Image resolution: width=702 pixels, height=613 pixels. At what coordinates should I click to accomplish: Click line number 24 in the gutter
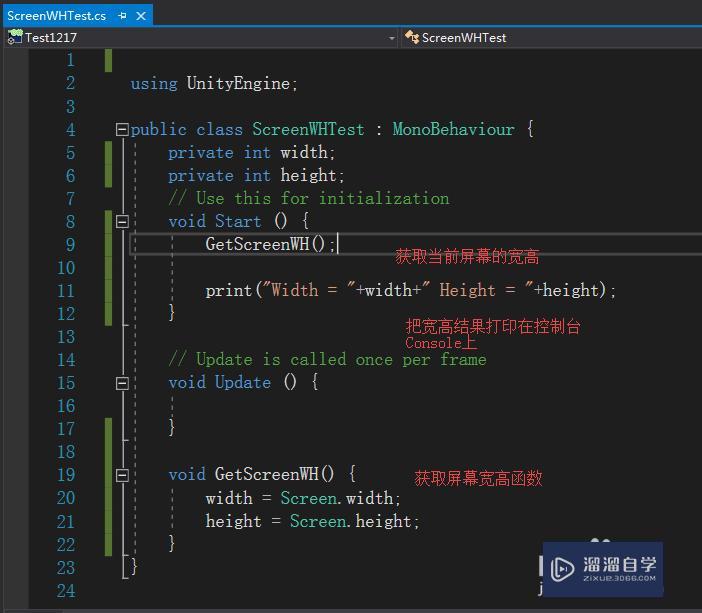66,591
